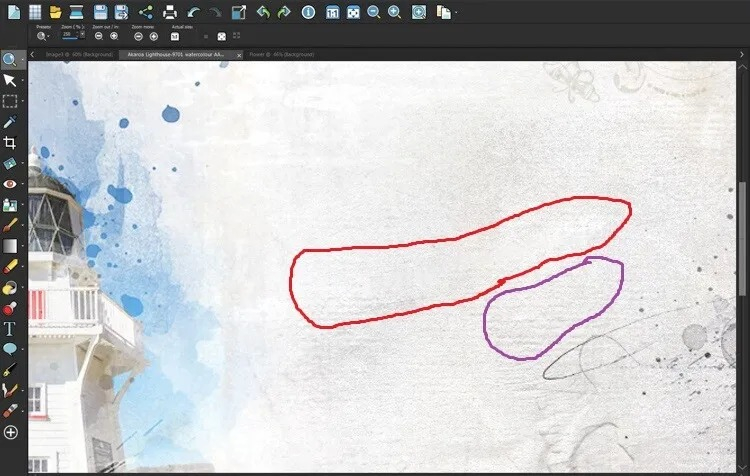Open the zoom Presets dropdown
Image resolution: width=750 pixels, height=476 pixels.
point(43,36)
